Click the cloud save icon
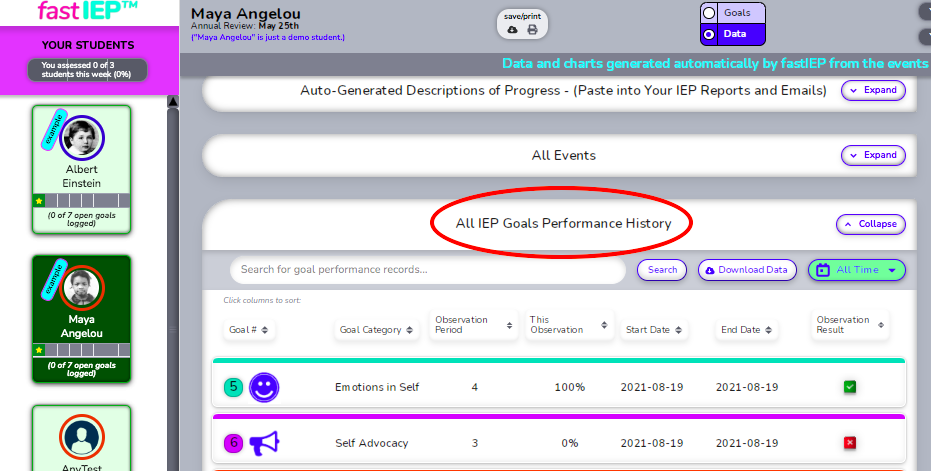931x471 pixels. [512, 30]
